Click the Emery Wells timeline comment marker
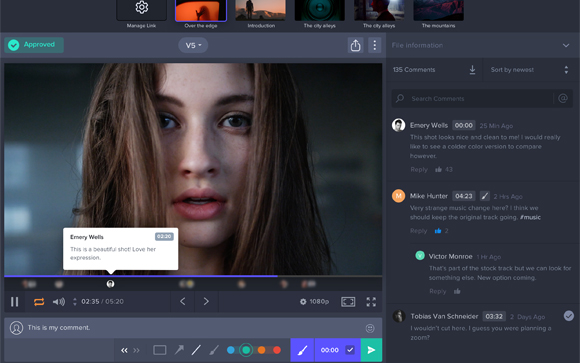Viewport: 580px width, 363px height. tap(110, 284)
